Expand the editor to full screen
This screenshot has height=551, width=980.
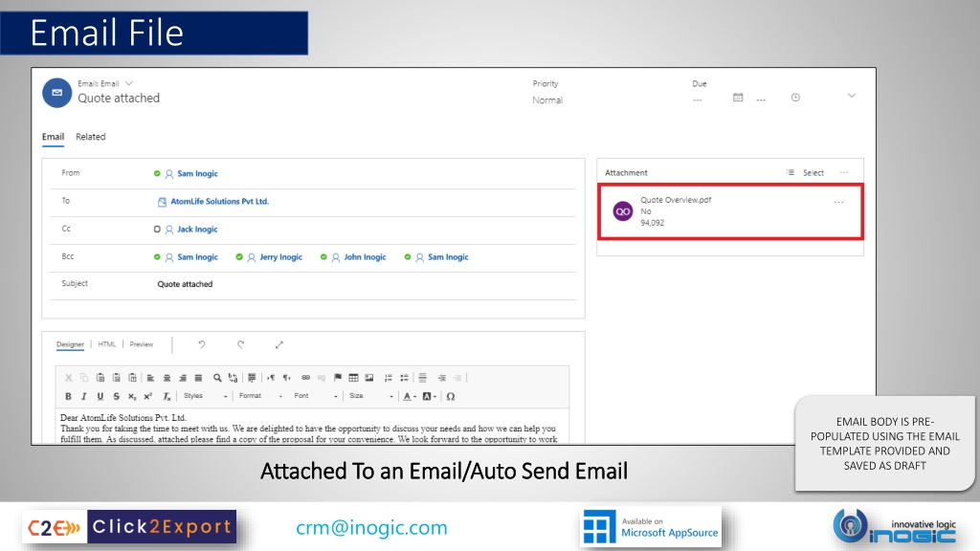pos(279,344)
